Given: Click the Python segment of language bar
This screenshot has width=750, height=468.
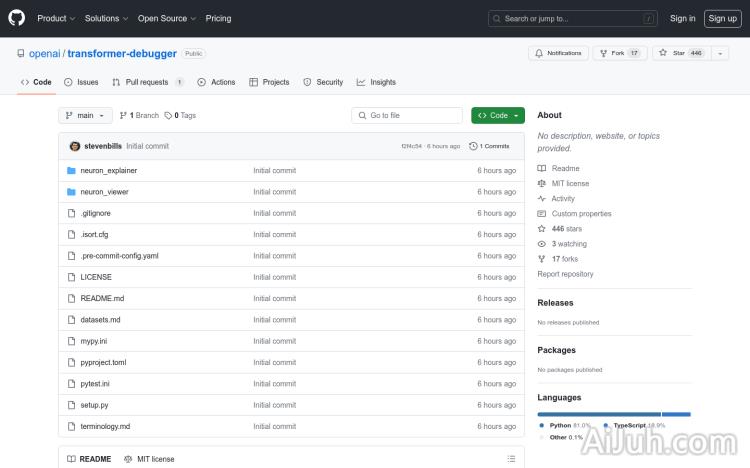Looking at the screenshot, I should 599,414.
